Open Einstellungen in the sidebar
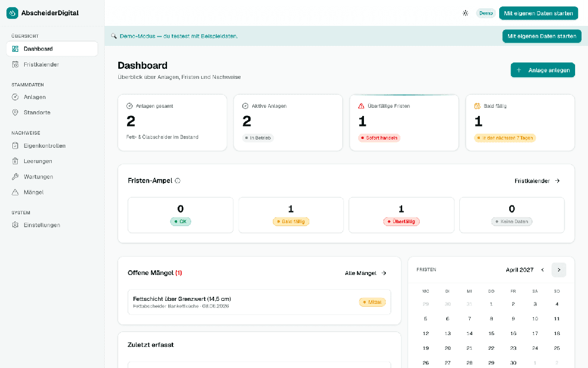The height and width of the screenshot is (368, 588). (52, 225)
